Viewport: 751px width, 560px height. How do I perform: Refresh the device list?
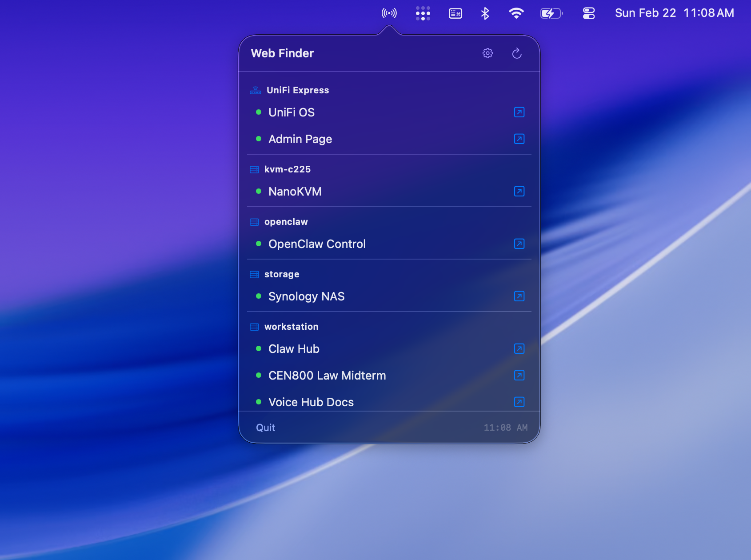point(517,53)
